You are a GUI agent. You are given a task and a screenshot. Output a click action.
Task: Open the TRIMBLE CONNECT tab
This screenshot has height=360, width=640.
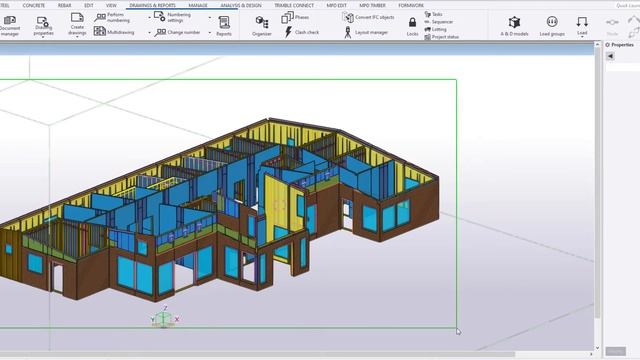294,5
